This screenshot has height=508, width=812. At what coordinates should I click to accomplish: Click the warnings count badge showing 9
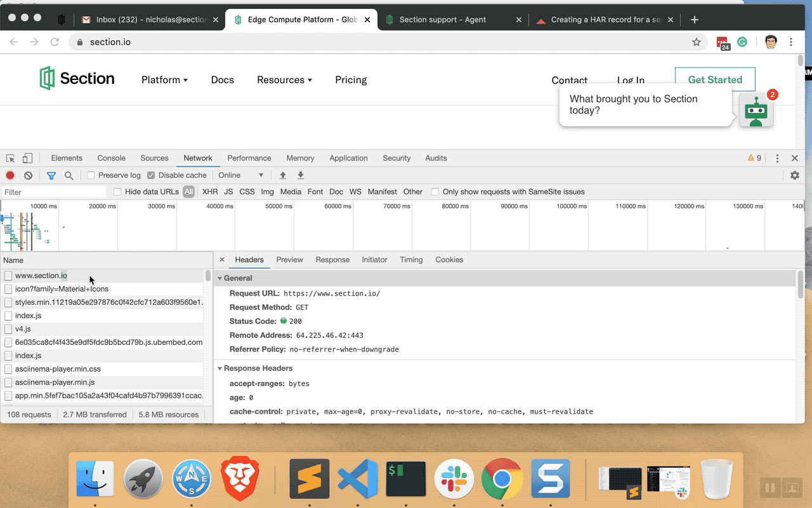click(754, 158)
